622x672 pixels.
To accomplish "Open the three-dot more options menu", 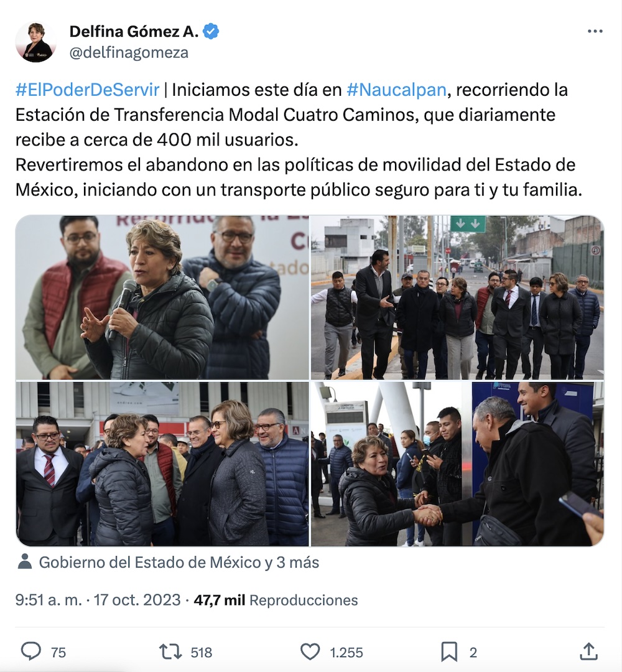I will pos(595,31).
